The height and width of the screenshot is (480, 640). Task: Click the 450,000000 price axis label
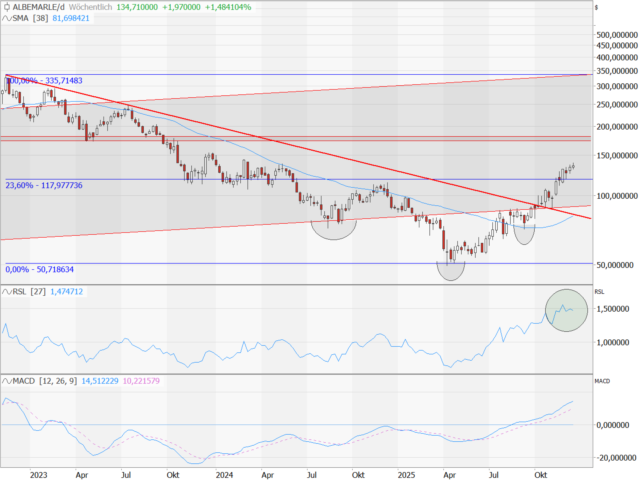click(617, 46)
